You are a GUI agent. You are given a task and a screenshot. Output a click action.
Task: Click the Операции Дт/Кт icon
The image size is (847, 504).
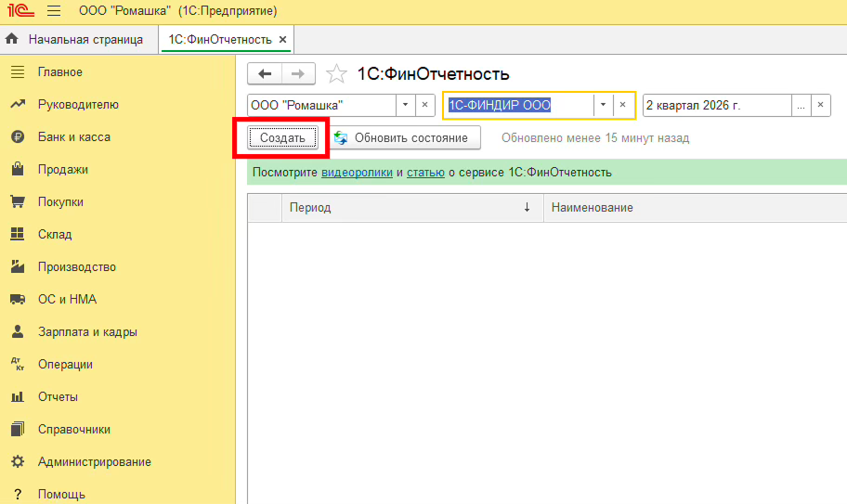click(x=18, y=364)
